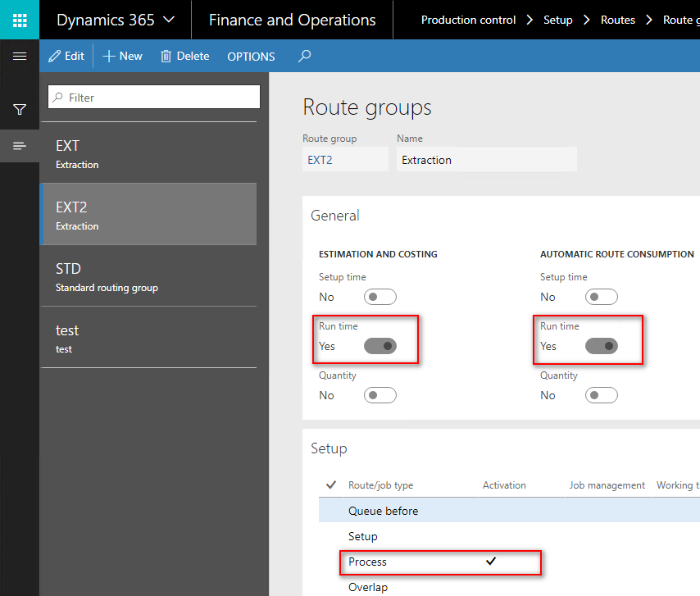Viewport: 700px width, 596px height.
Task: Open search using the magnifier icon
Action: click(x=304, y=56)
